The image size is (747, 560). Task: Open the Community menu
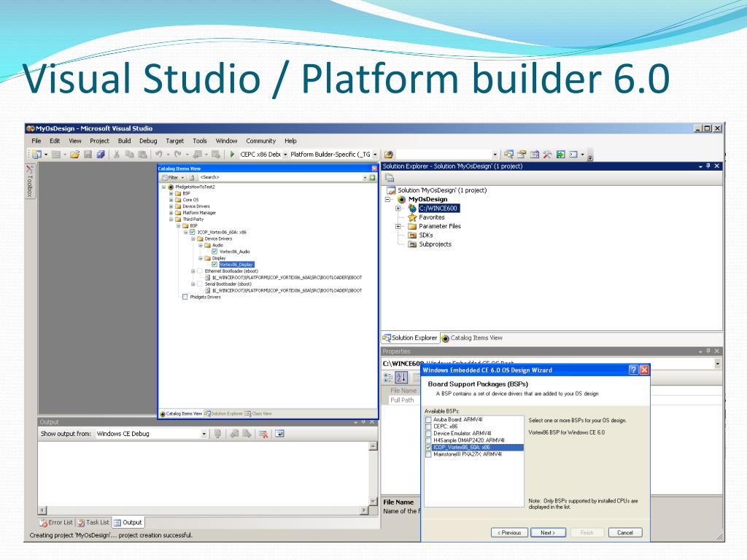click(x=260, y=141)
